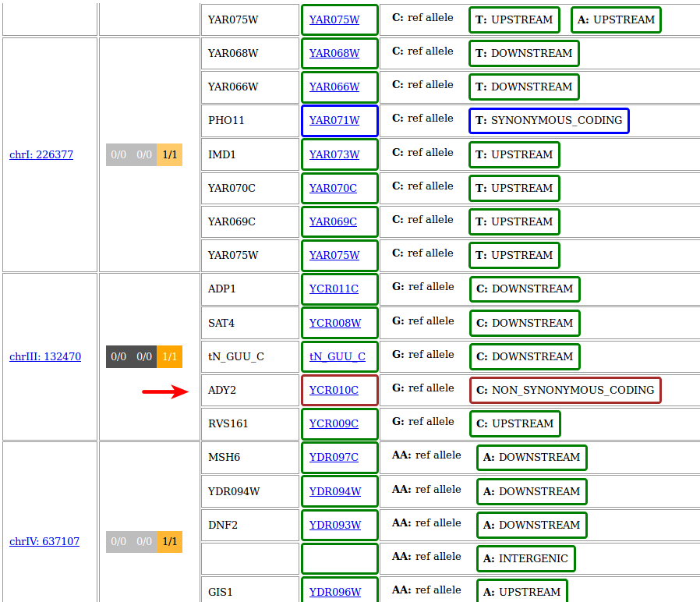Select the IMD1 gene name cell

pyautogui.click(x=250, y=154)
